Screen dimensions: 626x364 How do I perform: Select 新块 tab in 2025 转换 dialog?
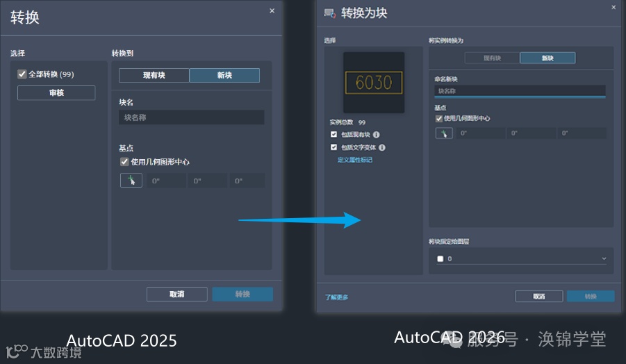224,76
